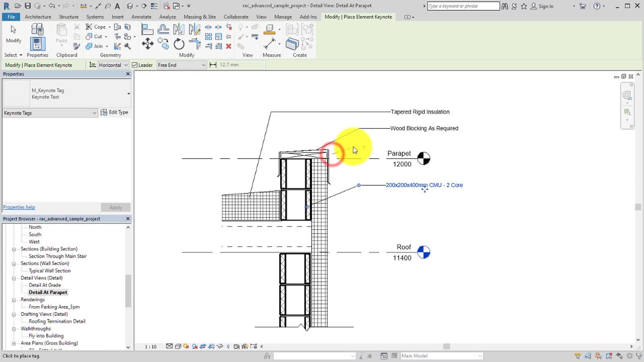This screenshot has width=644, height=362.
Task: Toggle Sun Path icon in view control bar
Action: coord(186,346)
